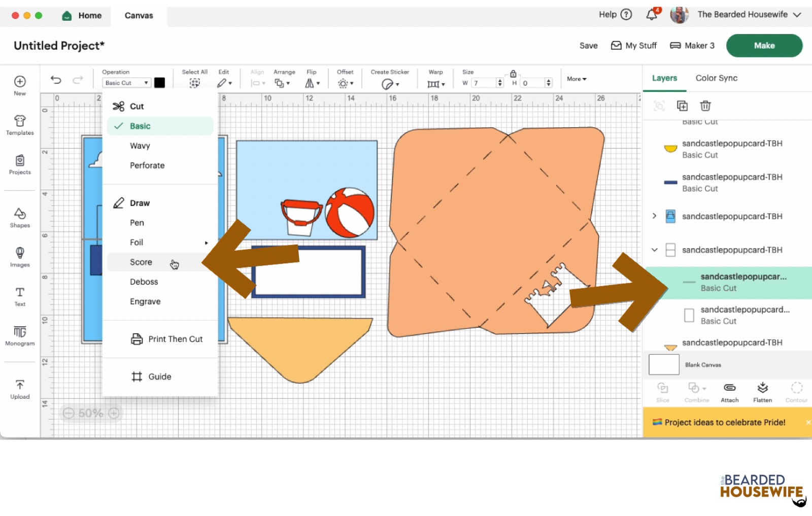Viewport: 812px width, 516px height.
Task: Click the width size input field
Action: point(483,83)
